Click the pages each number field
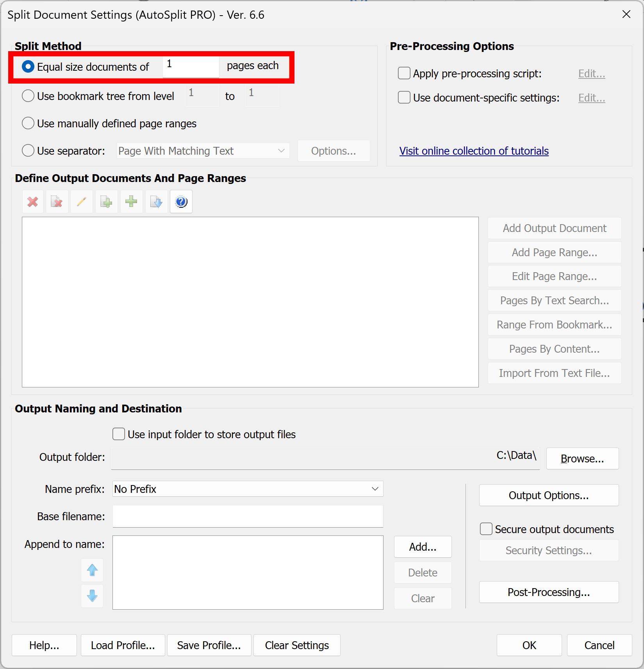The height and width of the screenshot is (669, 644). (x=191, y=67)
